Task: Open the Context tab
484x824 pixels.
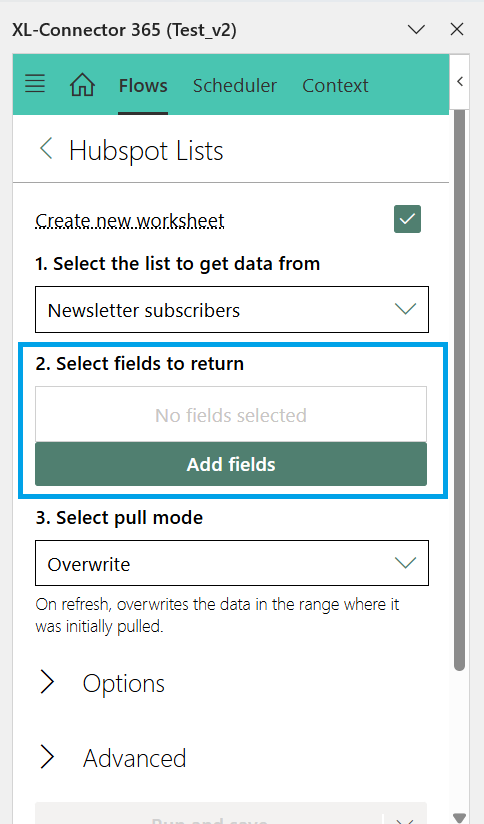Action: [335, 85]
